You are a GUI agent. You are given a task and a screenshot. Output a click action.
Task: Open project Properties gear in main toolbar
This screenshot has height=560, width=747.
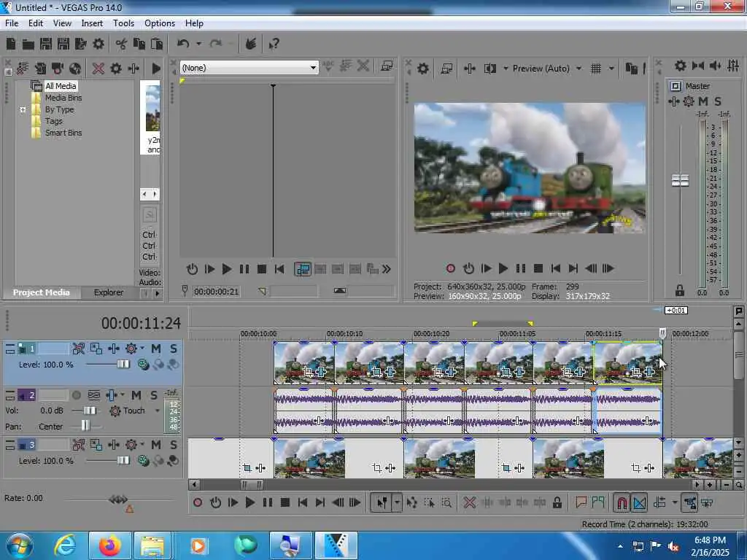98,44
